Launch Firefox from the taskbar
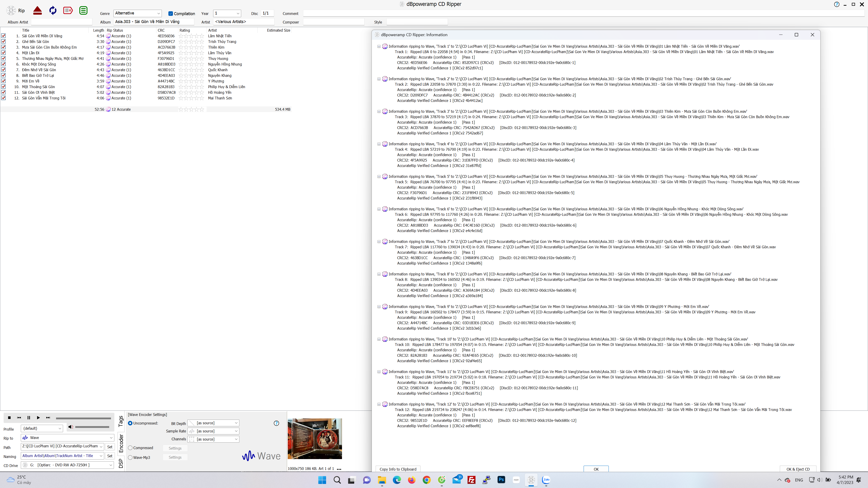This screenshot has width=868, height=488. (x=411, y=480)
